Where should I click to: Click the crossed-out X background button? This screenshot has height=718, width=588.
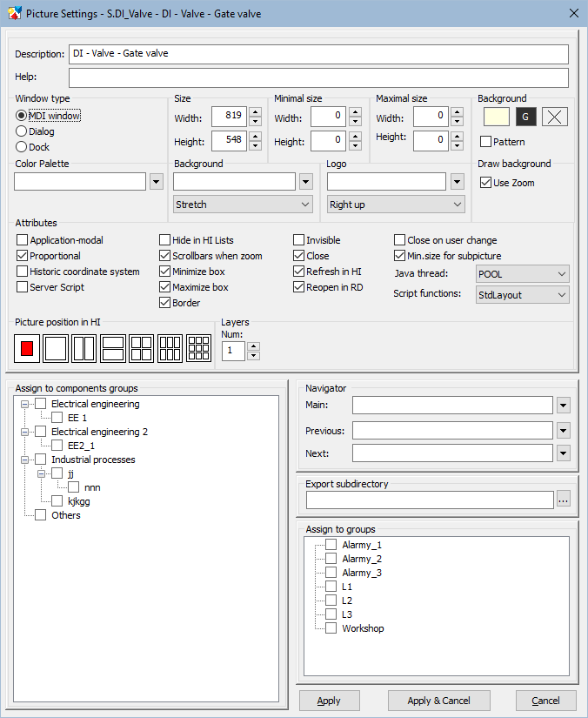tap(555, 117)
